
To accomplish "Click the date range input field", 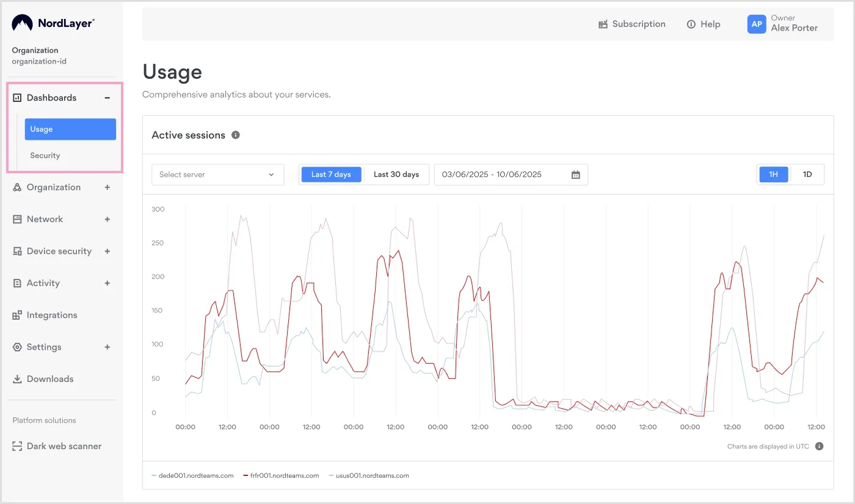I will click(511, 175).
